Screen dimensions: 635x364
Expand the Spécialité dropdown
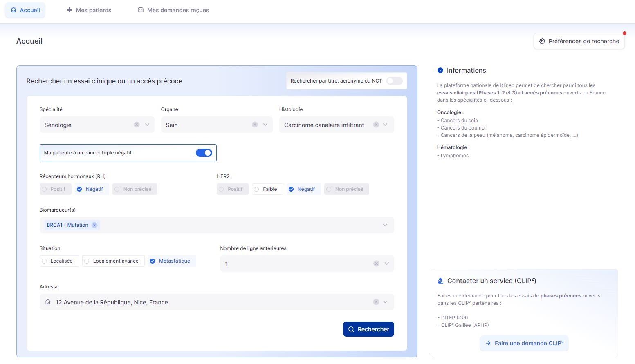[147, 125]
